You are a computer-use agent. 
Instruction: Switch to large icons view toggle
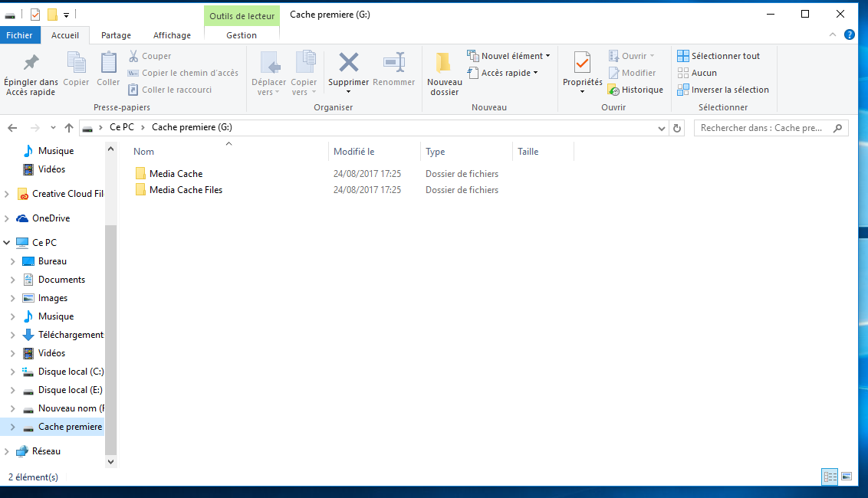pos(847,477)
